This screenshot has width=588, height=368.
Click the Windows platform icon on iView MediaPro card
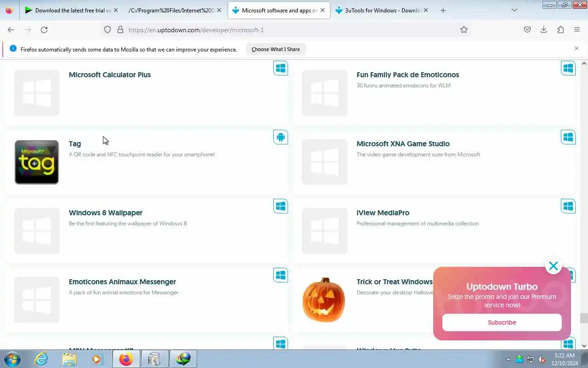(x=568, y=206)
